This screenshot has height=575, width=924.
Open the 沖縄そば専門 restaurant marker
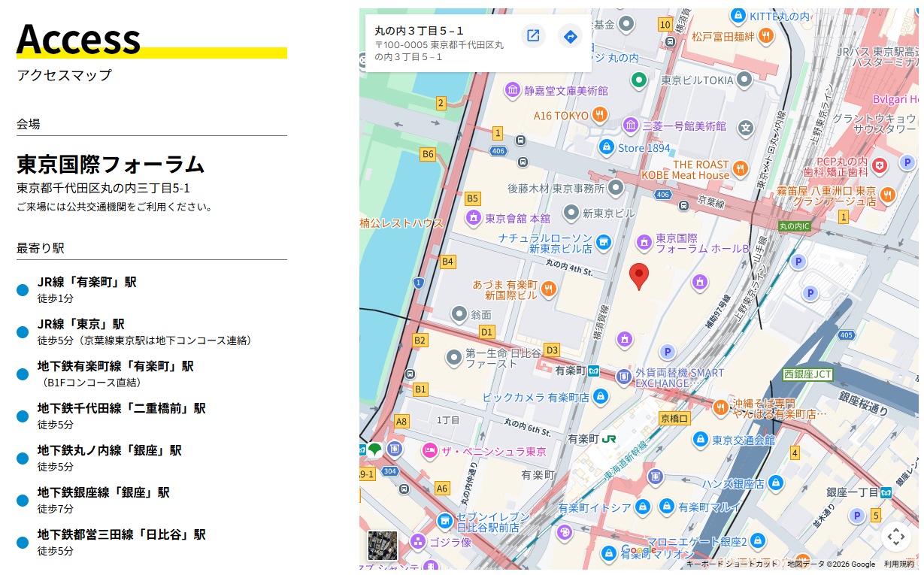pos(721,407)
